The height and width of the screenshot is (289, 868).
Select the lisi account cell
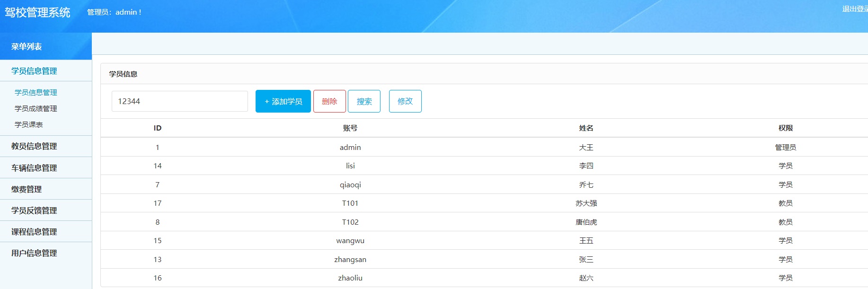point(350,166)
